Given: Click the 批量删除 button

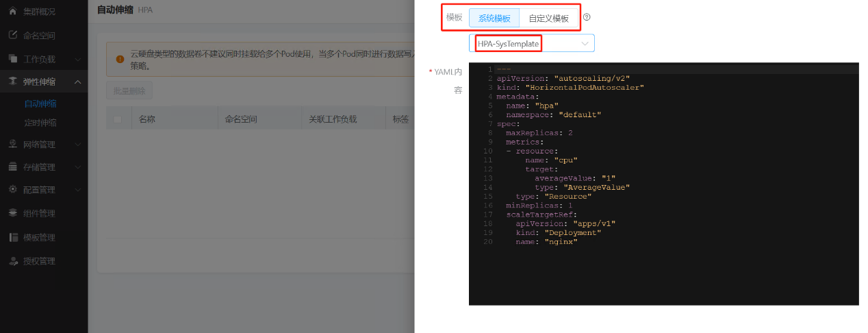Looking at the screenshot, I should [x=129, y=90].
